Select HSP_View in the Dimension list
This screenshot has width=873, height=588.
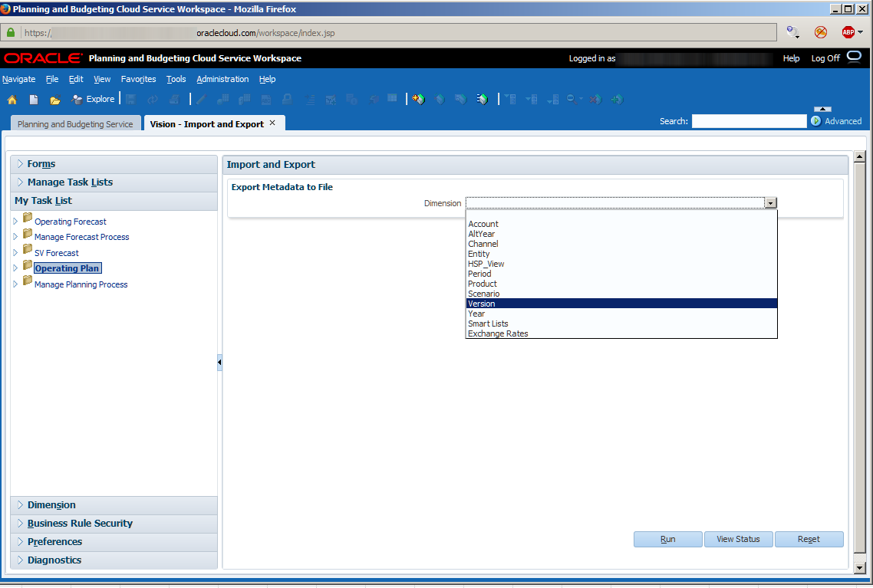click(x=621, y=264)
